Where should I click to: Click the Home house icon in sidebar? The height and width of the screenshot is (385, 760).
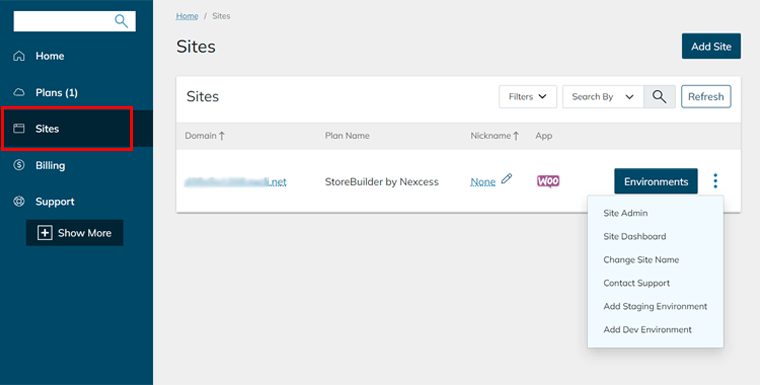(x=19, y=56)
